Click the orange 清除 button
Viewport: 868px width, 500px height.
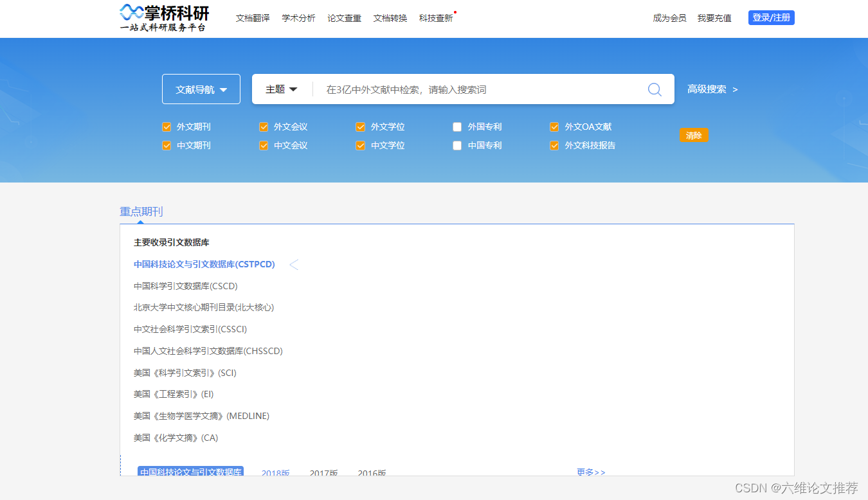click(x=694, y=136)
